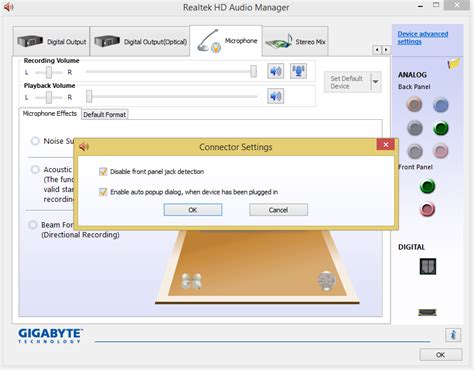Screen dimensions: 474x370
Task: Click the HDMI connector icon
Action: click(428, 312)
